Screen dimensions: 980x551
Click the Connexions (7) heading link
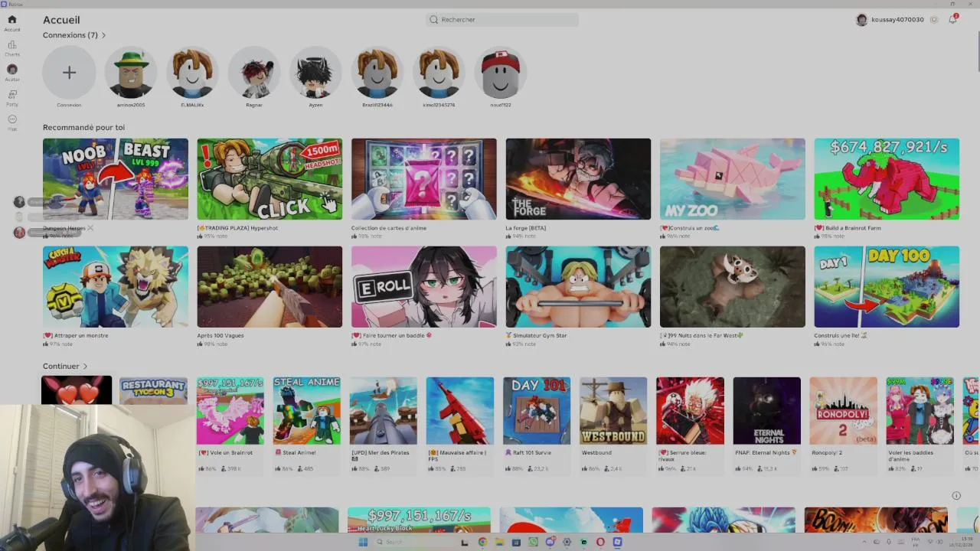(x=70, y=35)
